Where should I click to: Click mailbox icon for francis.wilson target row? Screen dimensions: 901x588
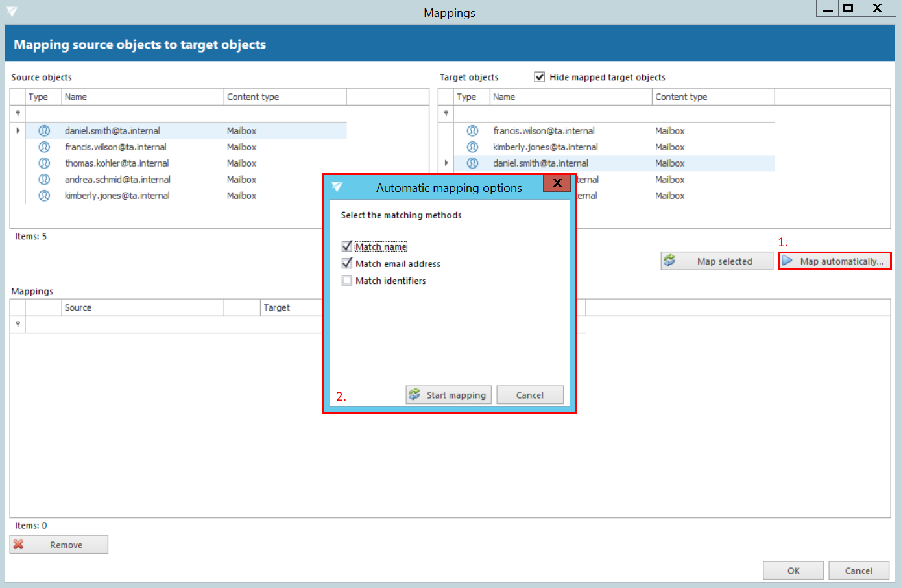pos(472,131)
